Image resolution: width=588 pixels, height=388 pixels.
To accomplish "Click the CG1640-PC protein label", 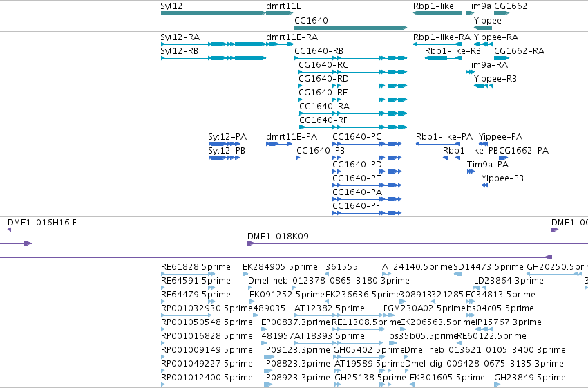I will click(x=357, y=137).
